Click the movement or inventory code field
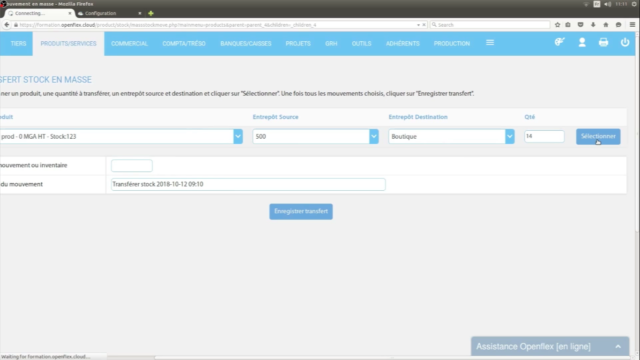The image size is (640, 360). [132, 165]
